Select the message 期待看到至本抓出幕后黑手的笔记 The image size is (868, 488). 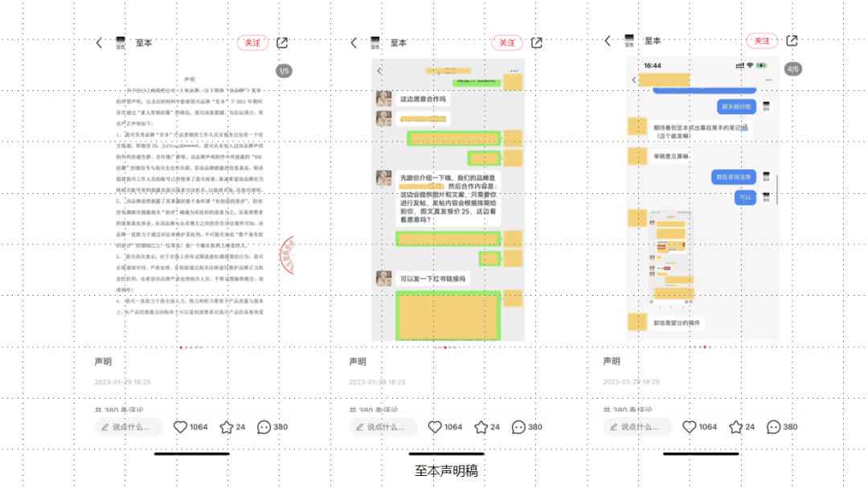700,131
